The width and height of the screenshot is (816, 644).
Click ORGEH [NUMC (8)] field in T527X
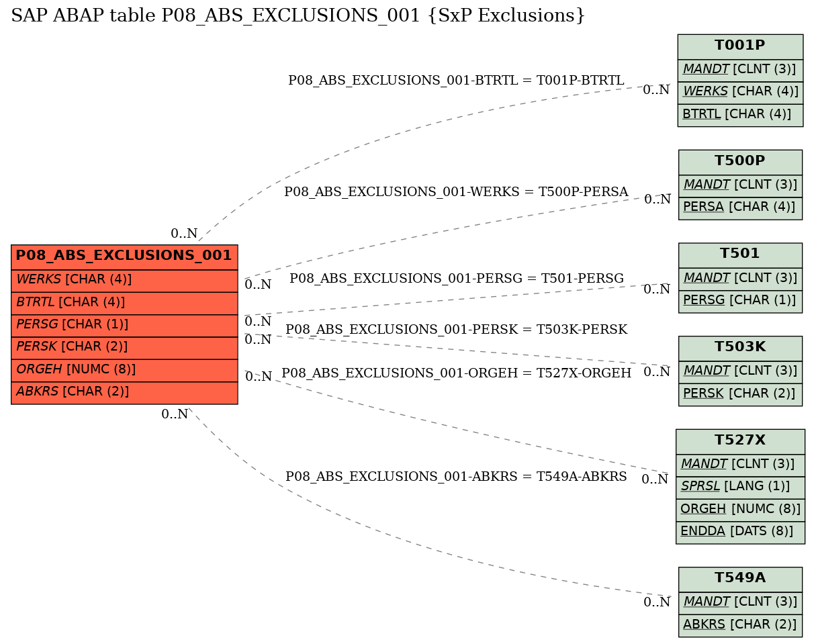(x=740, y=510)
